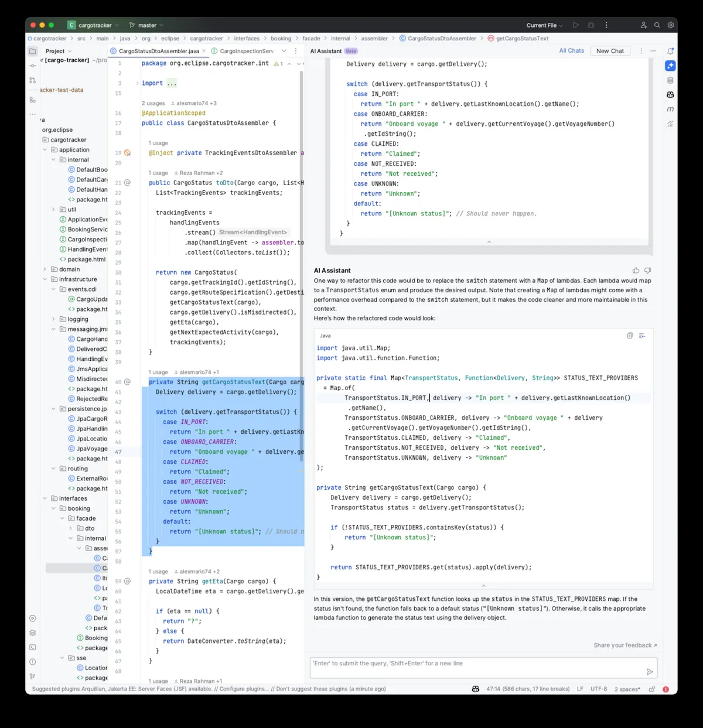Click the gutter inspection icon on line 19
Screen dimensions: 703x728
click(127, 153)
